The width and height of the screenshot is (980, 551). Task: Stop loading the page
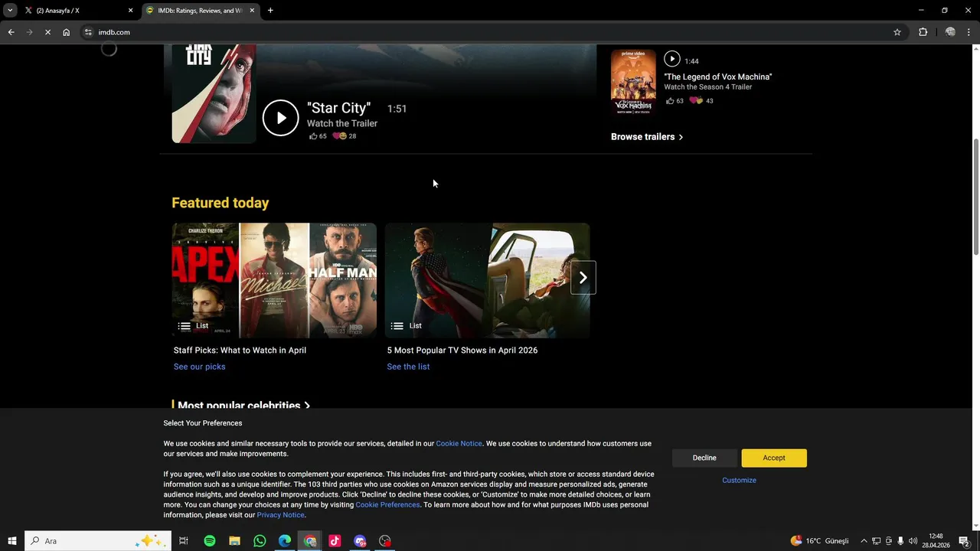47,32
